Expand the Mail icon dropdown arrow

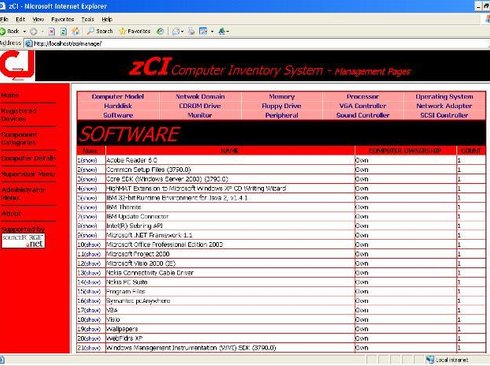click(x=182, y=32)
